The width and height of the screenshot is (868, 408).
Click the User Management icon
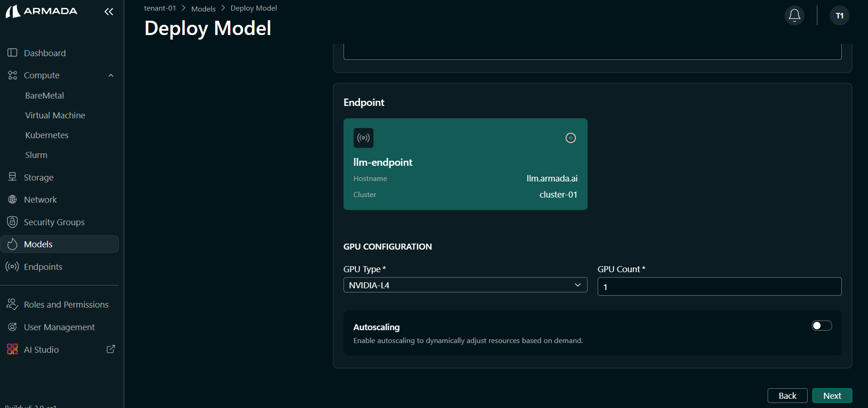tap(12, 327)
